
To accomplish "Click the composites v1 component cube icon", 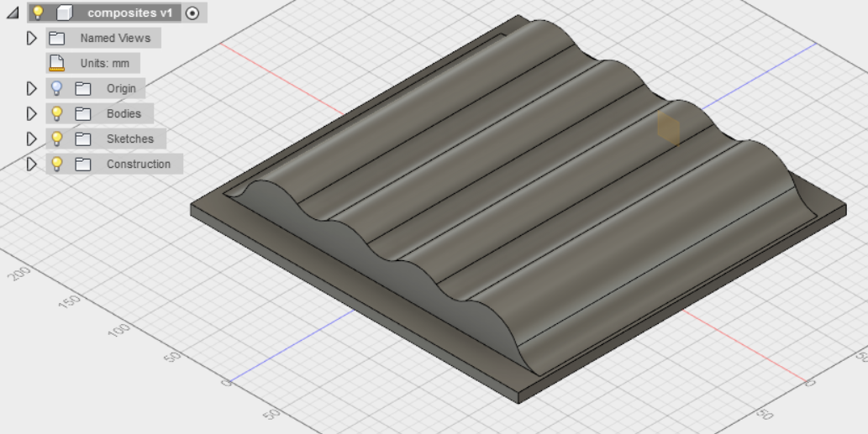I will pyautogui.click(x=65, y=13).
